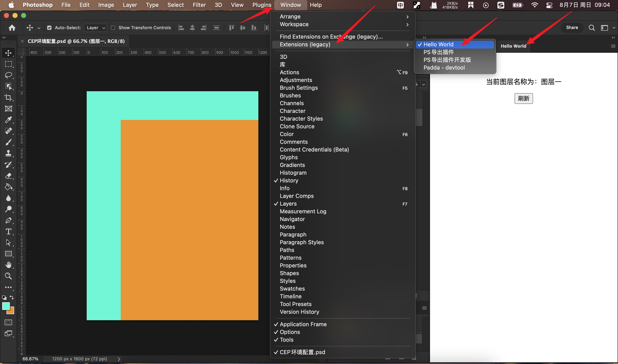Screen dimensions: 618x364
Task: Uncheck the Hello World extension
Action: [x=455, y=44]
